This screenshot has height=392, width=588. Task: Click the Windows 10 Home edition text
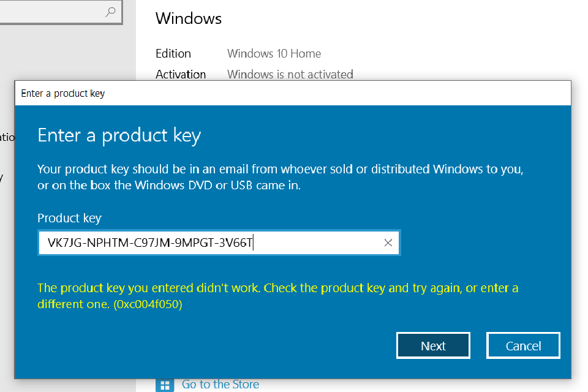[274, 54]
